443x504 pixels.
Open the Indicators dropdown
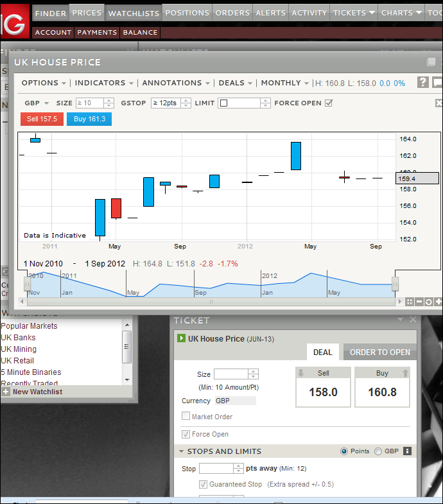click(x=104, y=83)
